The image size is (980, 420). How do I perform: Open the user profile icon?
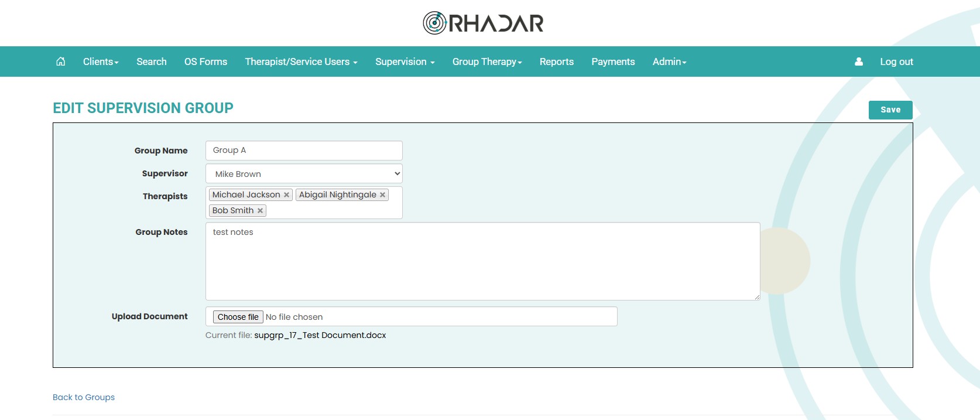pyautogui.click(x=859, y=62)
